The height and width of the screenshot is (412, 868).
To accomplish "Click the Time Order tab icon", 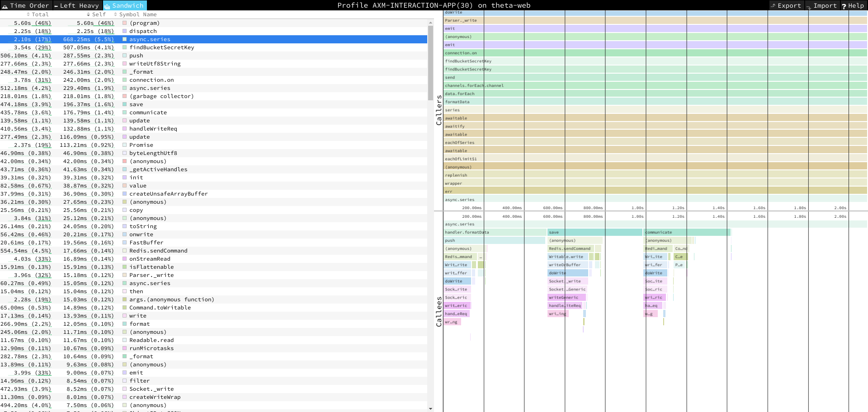I will point(5,6).
